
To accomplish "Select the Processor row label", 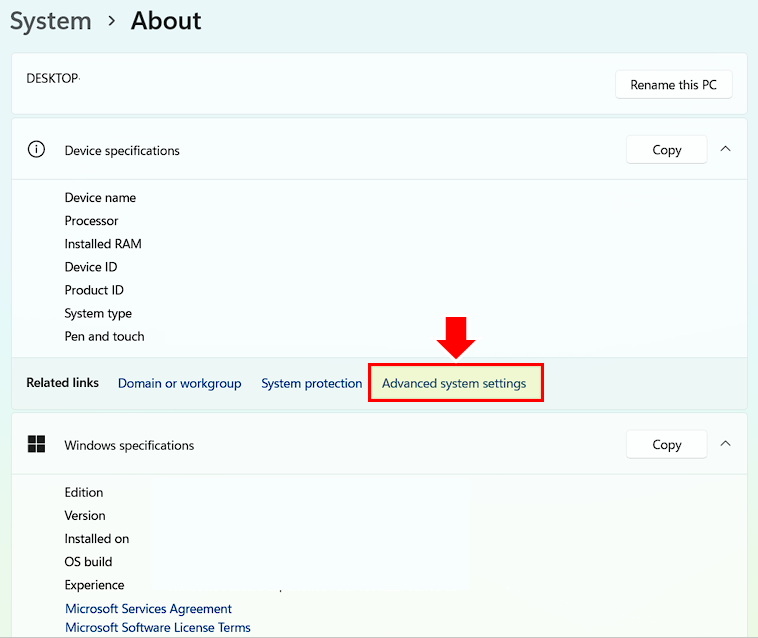I will point(91,221).
